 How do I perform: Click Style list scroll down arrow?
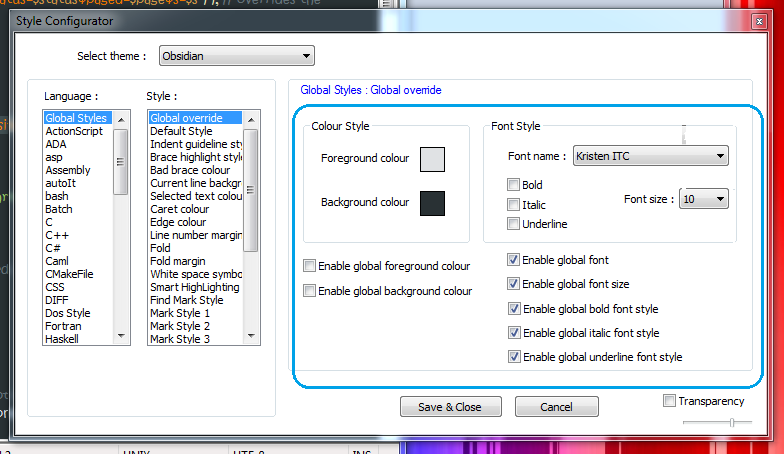251,336
